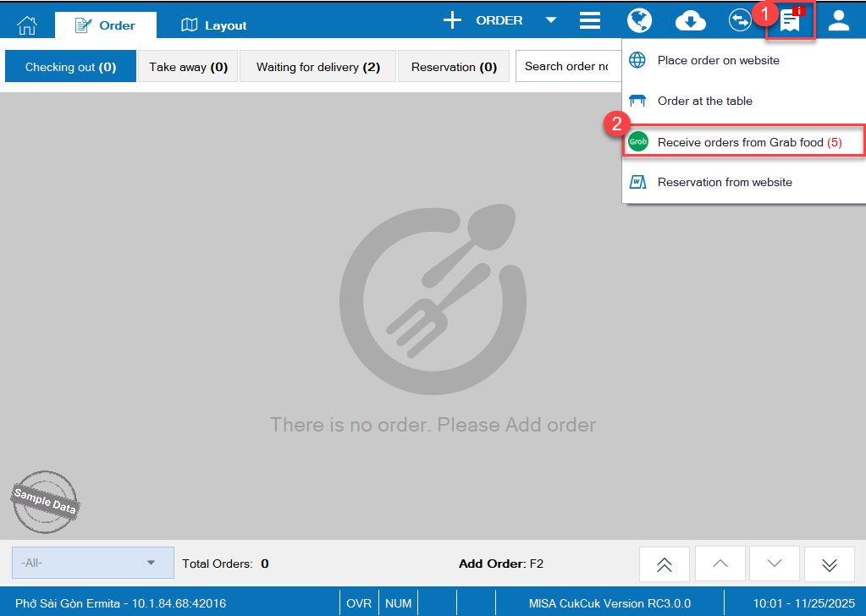Viewport: 866px width, 616px height.
Task: Open the hamburger menu icon
Action: pyautogui.click(x=590, y=21)
